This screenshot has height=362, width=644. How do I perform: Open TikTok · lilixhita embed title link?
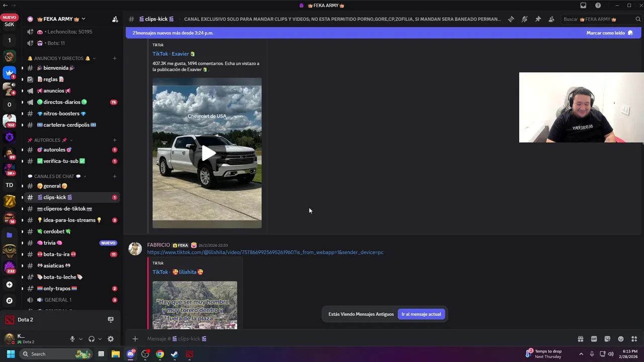pos(178,272)
